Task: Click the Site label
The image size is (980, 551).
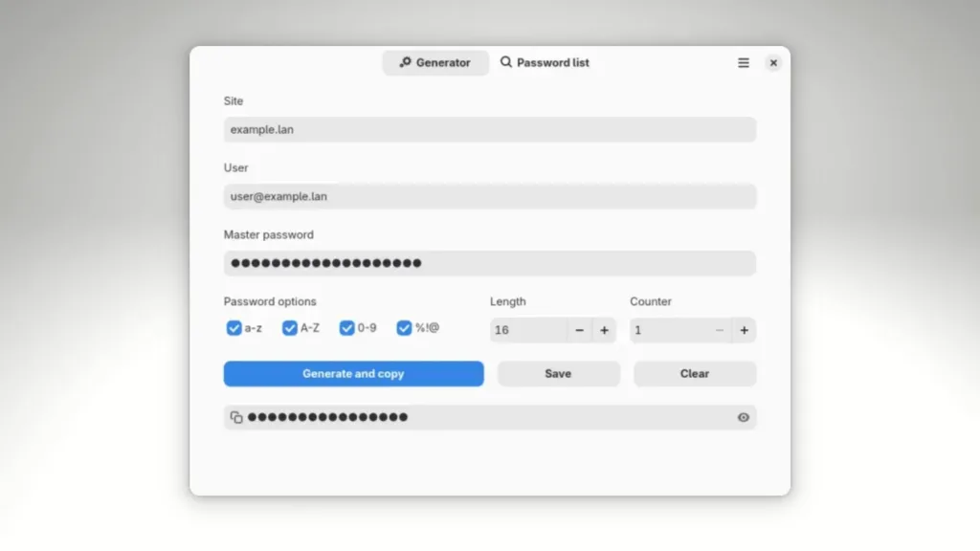Action: pos(234,100)
